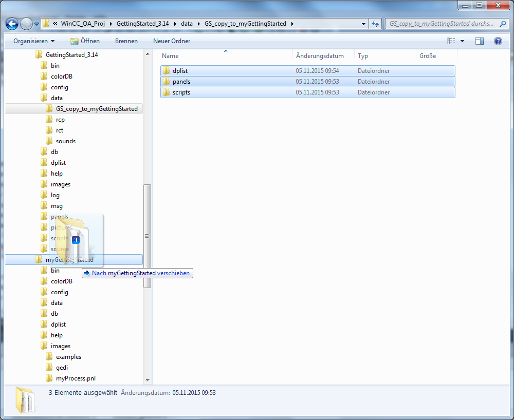Click the Brennen toolbar item
This screenshot has height=420, width=514.
tap(126, 41)
